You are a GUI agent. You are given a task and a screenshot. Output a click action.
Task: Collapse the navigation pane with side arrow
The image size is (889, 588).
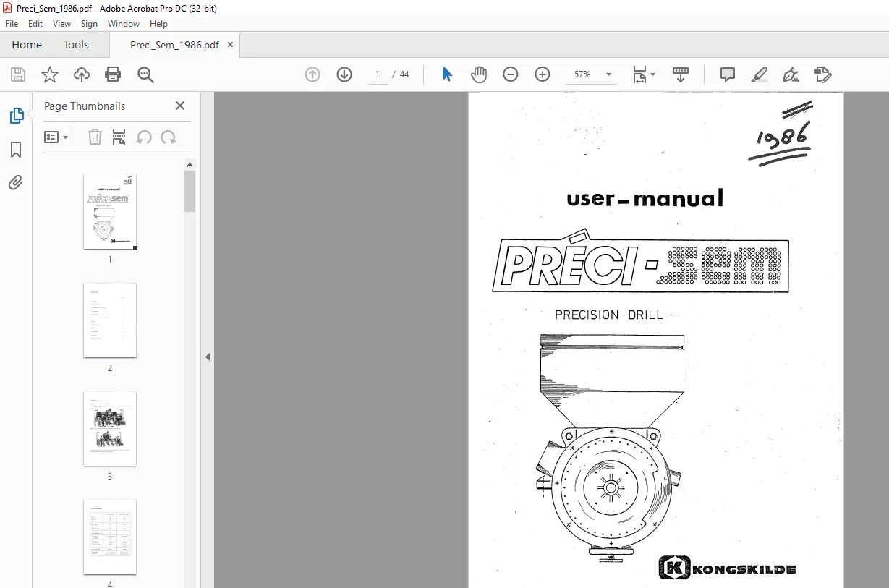pos(208,357)
